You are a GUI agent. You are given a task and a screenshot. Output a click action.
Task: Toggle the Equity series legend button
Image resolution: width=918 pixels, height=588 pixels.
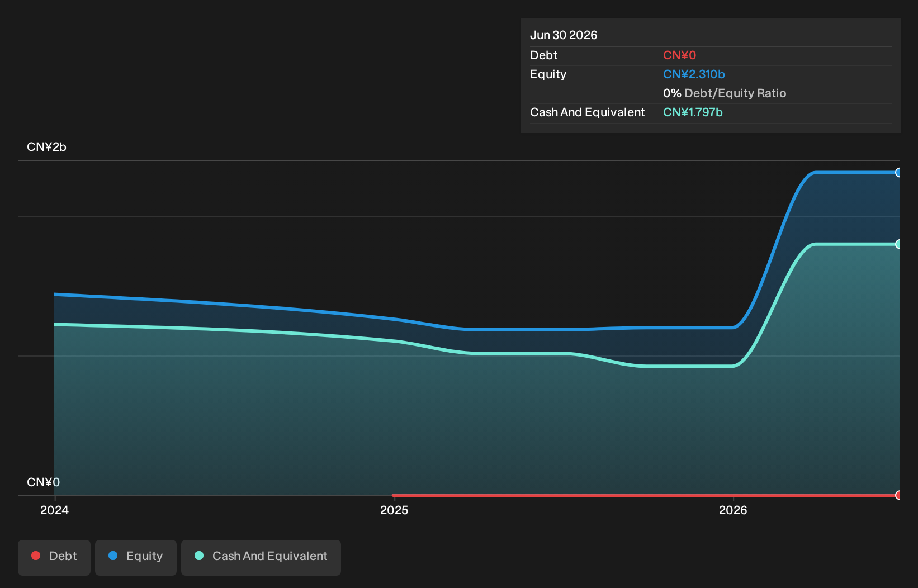[x=136, y=557]
